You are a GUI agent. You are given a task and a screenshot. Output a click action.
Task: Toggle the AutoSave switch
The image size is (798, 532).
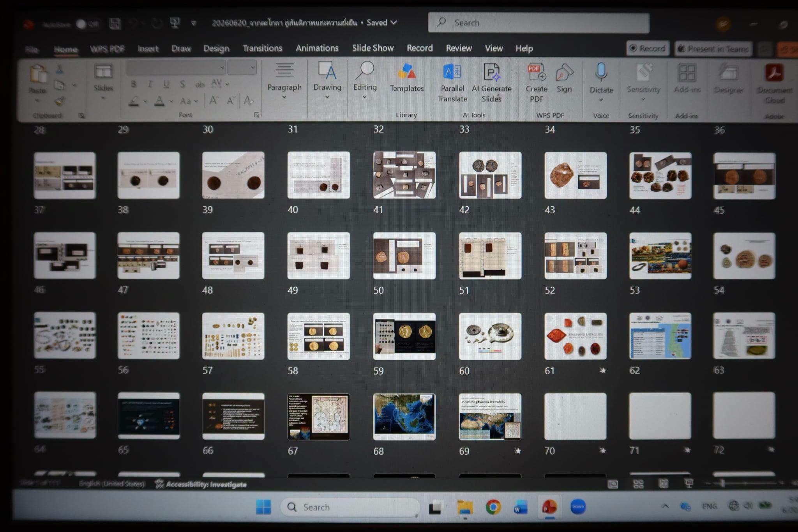pos(87,24)
